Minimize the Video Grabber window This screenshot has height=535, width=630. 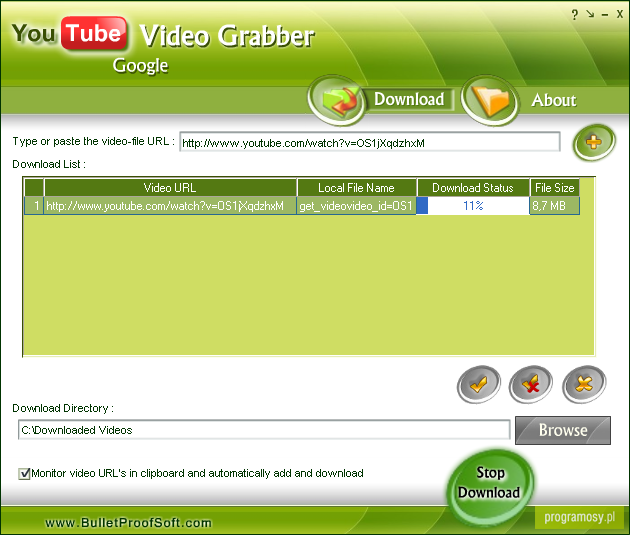(605, 15)
